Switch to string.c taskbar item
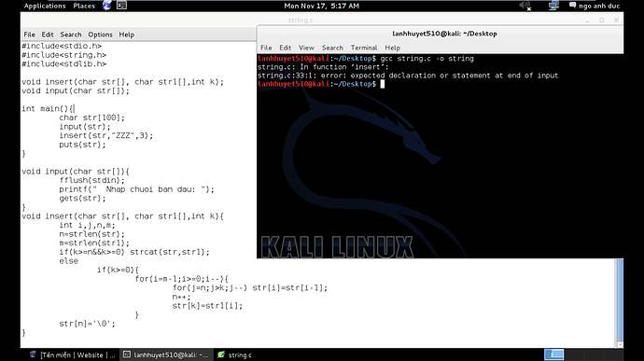Image resolution: width=644 pixels, height=361 pixels. pos(234,354)
